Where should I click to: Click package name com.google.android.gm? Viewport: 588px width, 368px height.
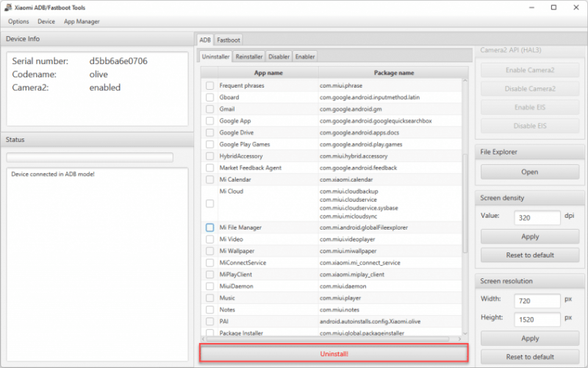click(351, 109)
